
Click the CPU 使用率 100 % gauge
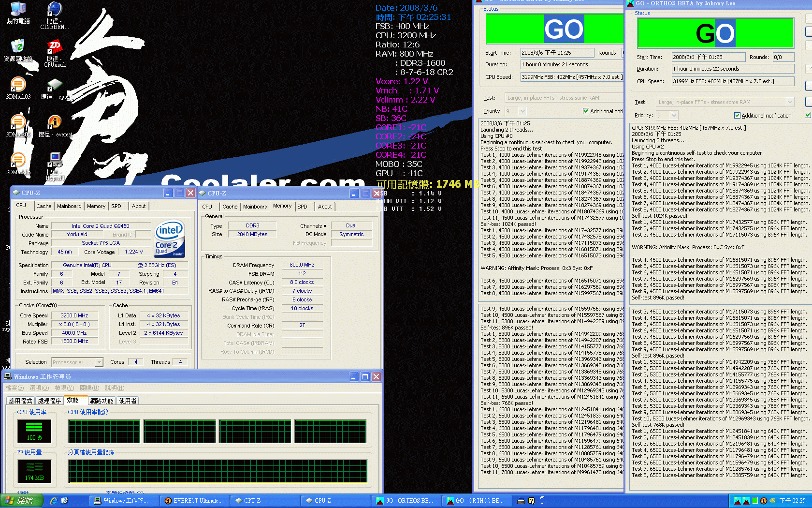pos(34,431)
